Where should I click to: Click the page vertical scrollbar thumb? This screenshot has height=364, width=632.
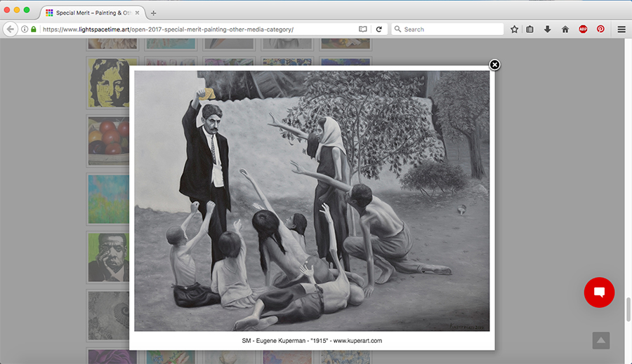coord(628,309)
